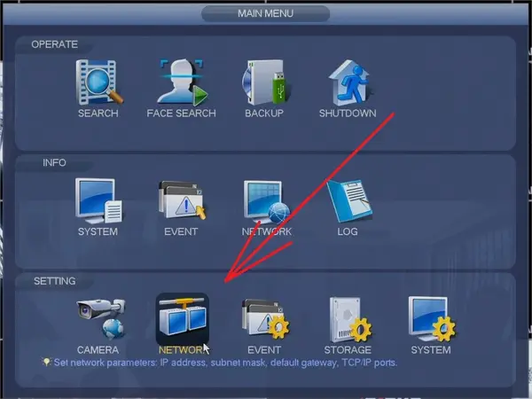Viewport: 532px width, 399px height.
Task: Open Network under the Info section
Action: (267, 202)
